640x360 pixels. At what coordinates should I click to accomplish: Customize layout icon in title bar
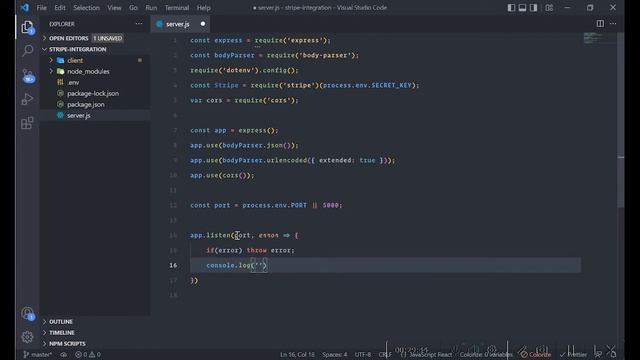(549, 7)
